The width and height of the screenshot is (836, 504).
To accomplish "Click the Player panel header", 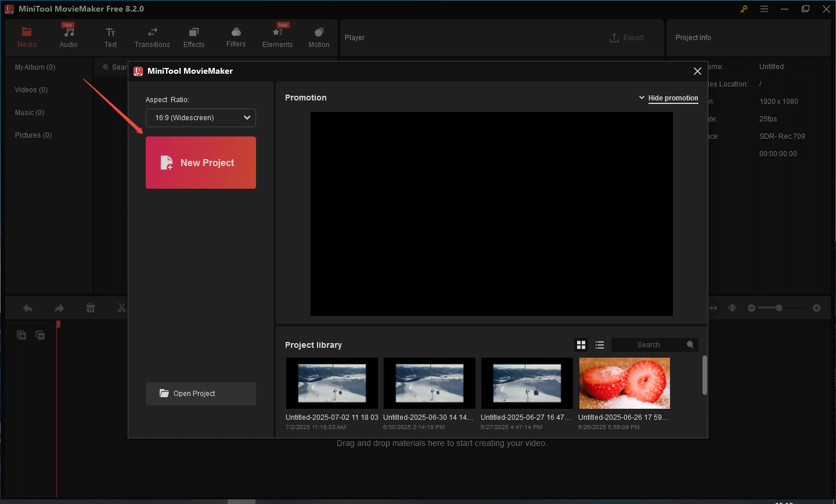I will click(355, 38).
